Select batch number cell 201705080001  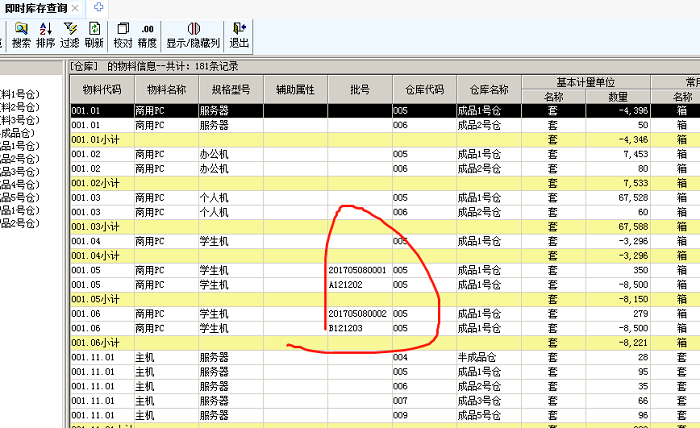click(357, 270)
